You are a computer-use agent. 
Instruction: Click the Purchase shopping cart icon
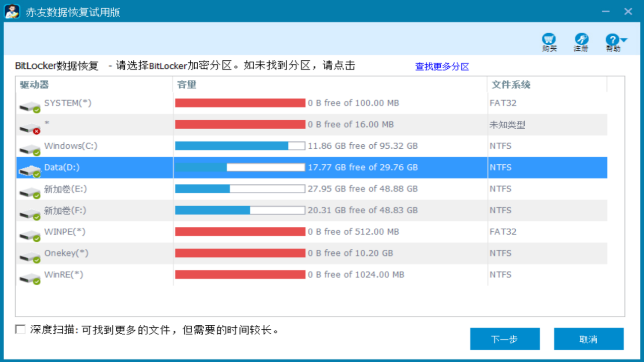[549, 40]
